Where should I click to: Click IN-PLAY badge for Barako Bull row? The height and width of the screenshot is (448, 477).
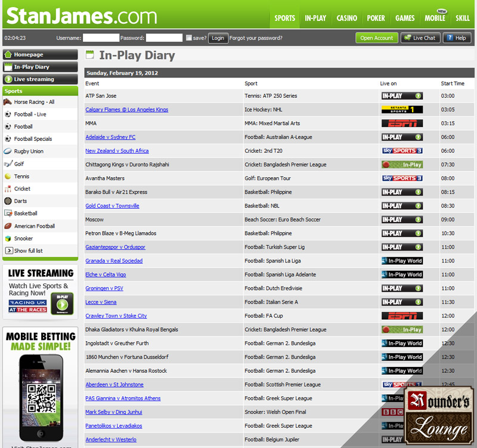402,192
